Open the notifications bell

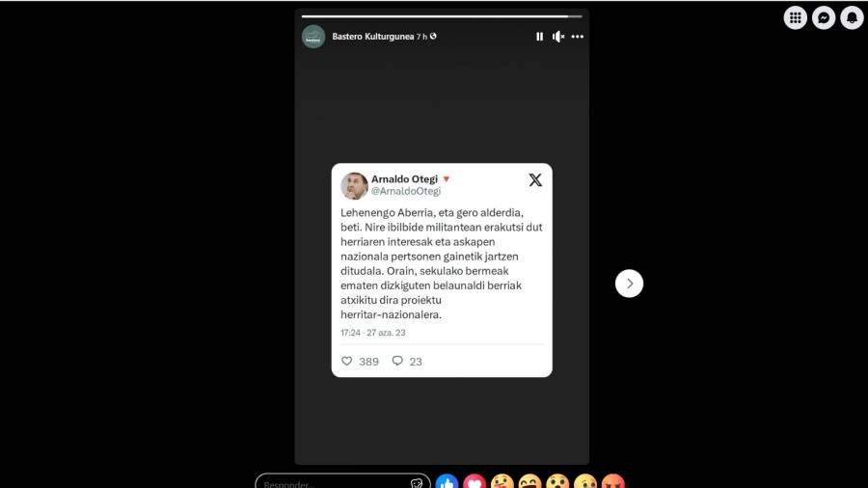852,17
